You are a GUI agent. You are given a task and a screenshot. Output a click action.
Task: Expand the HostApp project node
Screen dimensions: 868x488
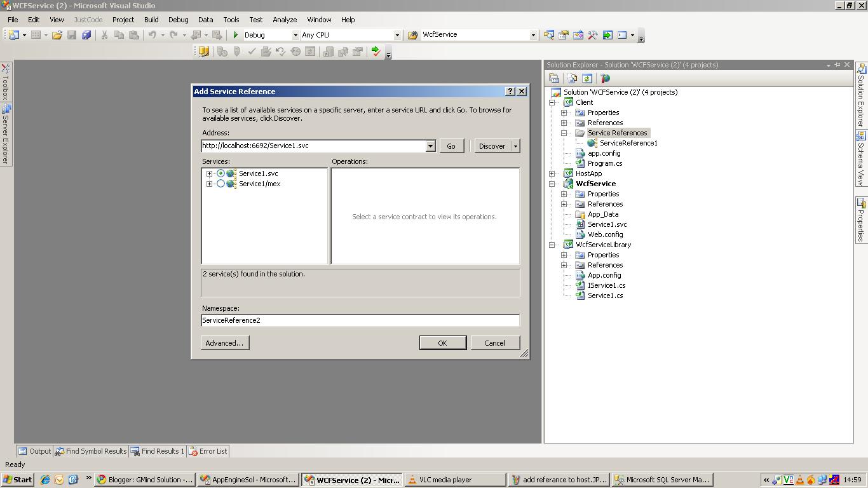point(552,173)
